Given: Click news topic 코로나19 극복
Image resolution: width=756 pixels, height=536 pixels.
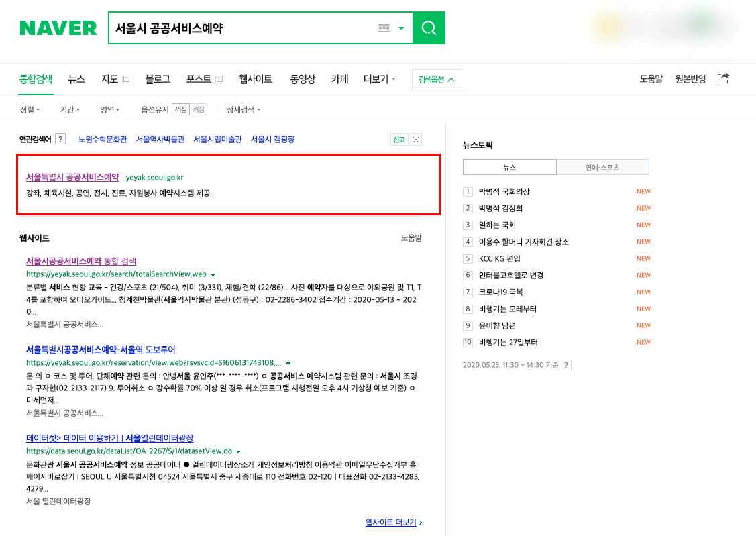Looking at the screenshot, I should point(501,292).
